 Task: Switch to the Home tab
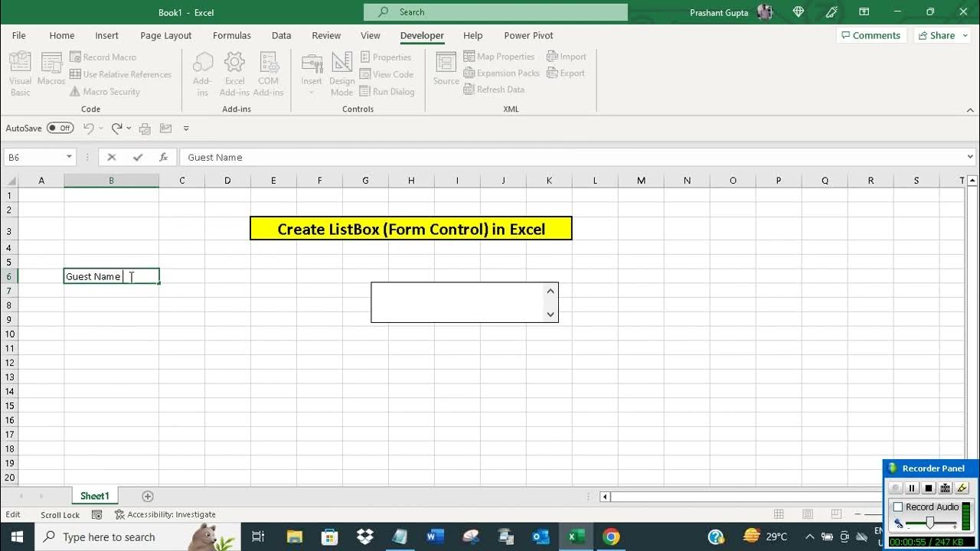pyautogui.click(x=62, y=36)
